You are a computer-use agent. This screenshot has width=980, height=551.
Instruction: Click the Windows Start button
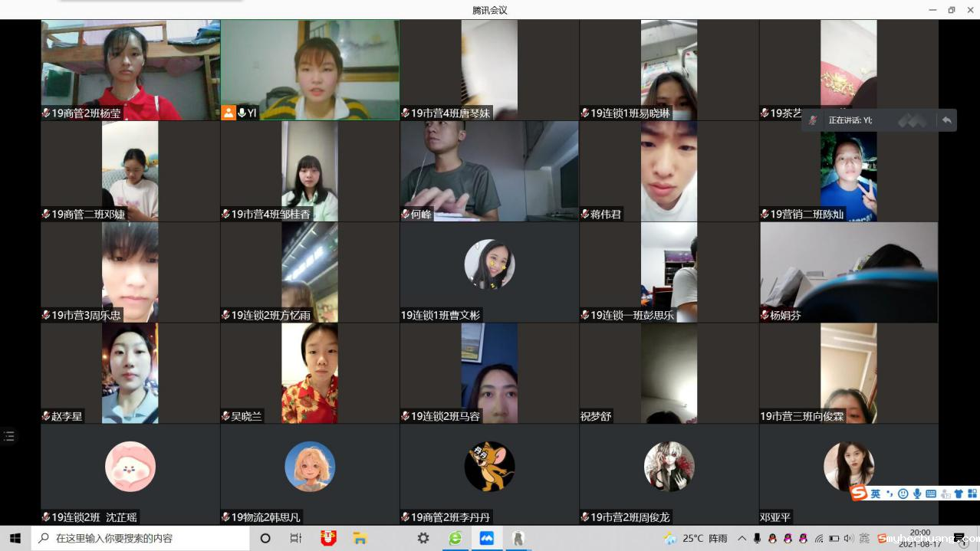15,538
